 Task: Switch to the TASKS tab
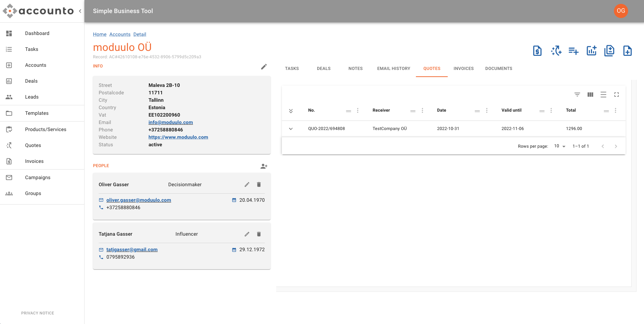pos(292,69)
